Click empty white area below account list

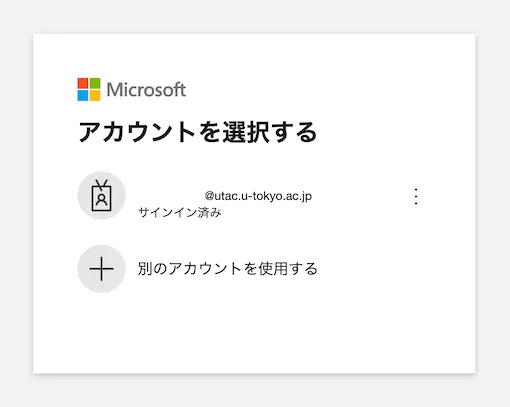click(x=254, y=333)
